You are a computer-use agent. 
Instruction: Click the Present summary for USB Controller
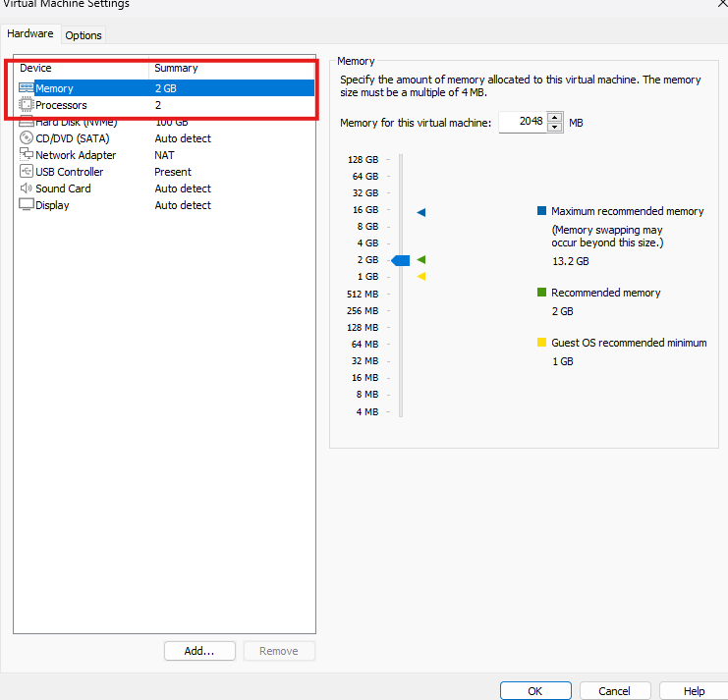173,172
